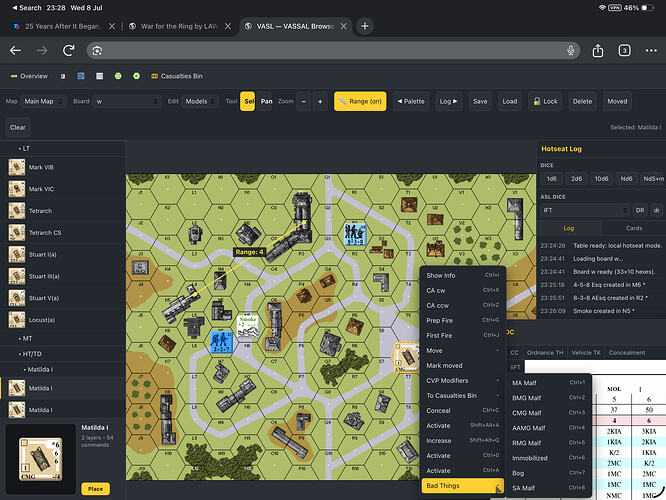Select the white Smoke counter on the map
This screenshot has width=666, height=500.
click(248, 327)
